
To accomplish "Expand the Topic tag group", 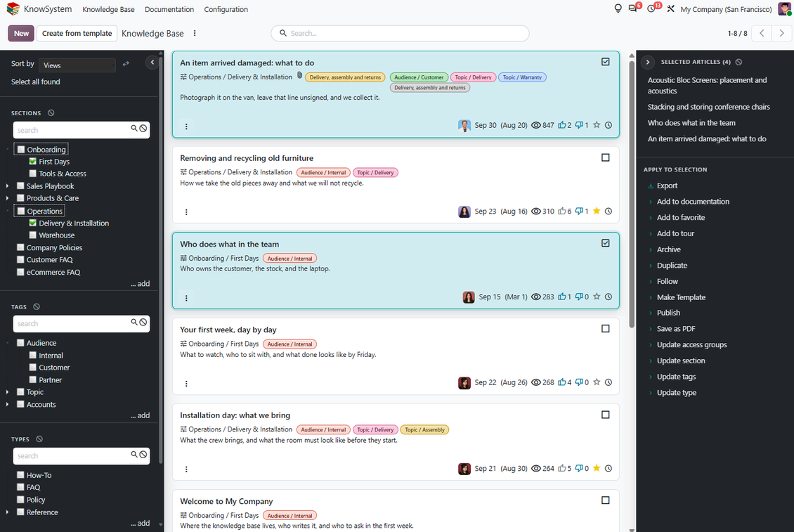I will [7, 392].
